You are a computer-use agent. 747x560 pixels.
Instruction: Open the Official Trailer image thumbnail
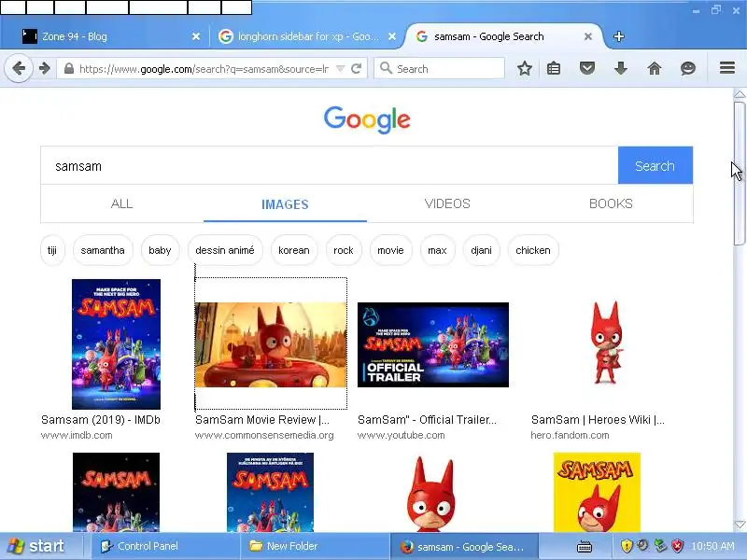tap(433, 344)
